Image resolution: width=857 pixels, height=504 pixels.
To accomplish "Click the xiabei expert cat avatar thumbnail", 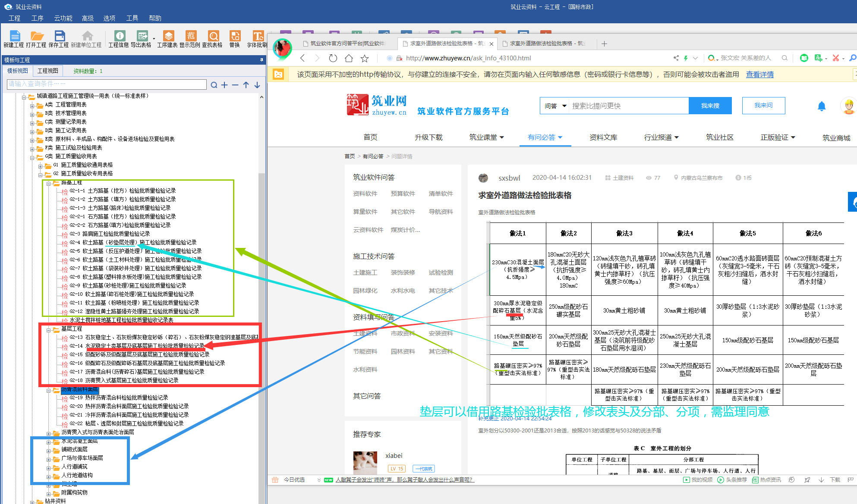I will 365,463.
